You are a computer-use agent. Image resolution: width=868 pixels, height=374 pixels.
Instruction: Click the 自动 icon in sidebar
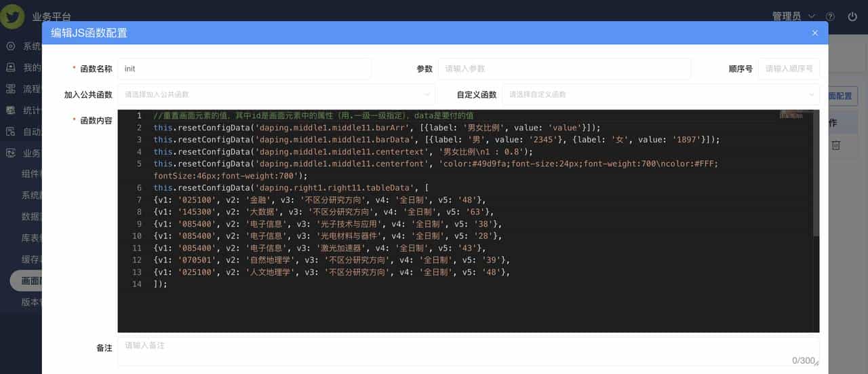(x=10, y=132)
